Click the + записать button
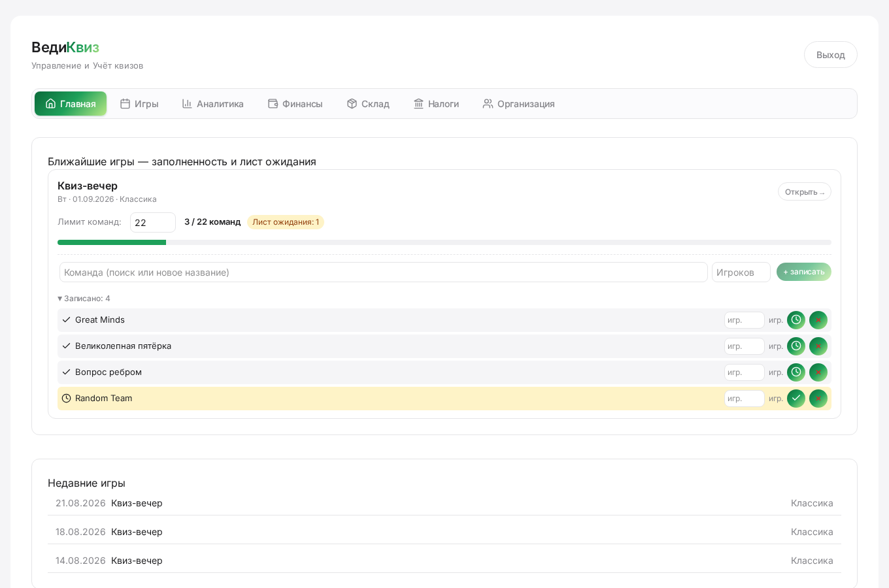Viewport: 889px width, 588px height. click(x=804, y=272)
